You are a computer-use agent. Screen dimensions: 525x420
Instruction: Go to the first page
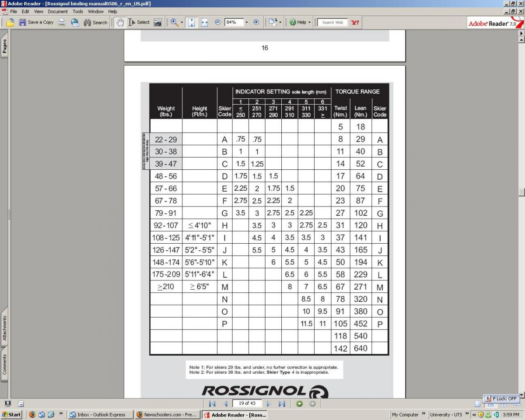212,403
